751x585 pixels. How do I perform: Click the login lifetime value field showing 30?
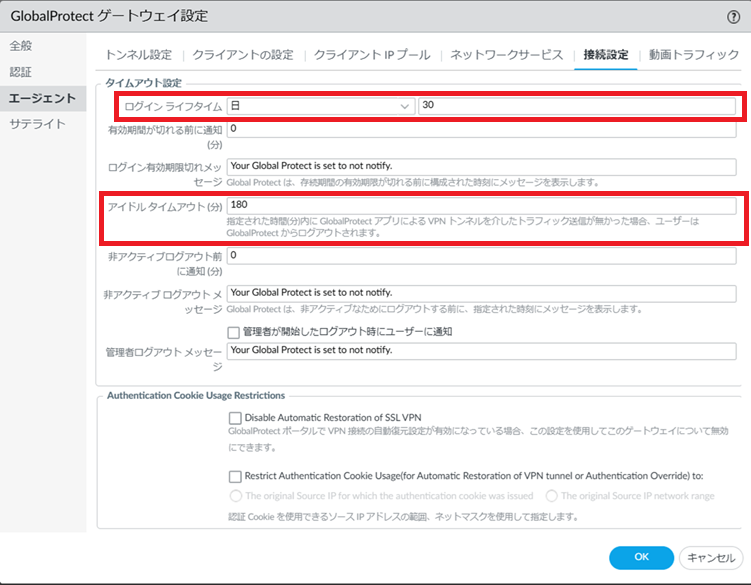(x=577, y=106)
